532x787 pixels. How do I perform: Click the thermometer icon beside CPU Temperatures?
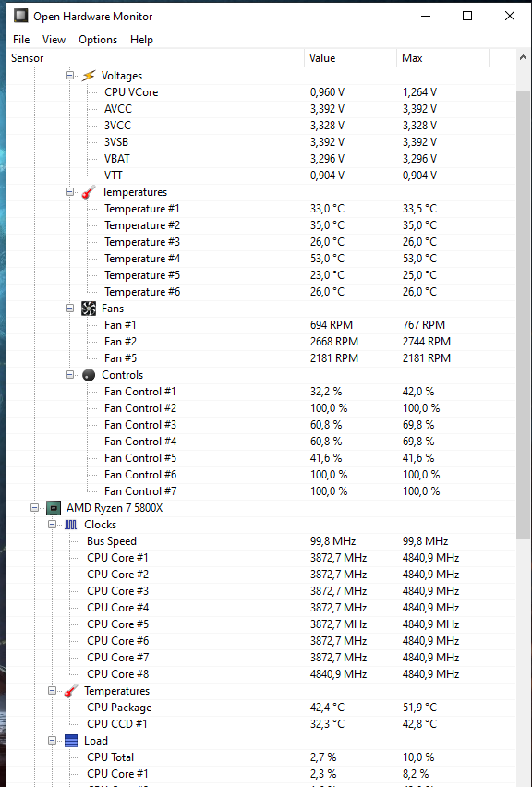pos(71,691)
